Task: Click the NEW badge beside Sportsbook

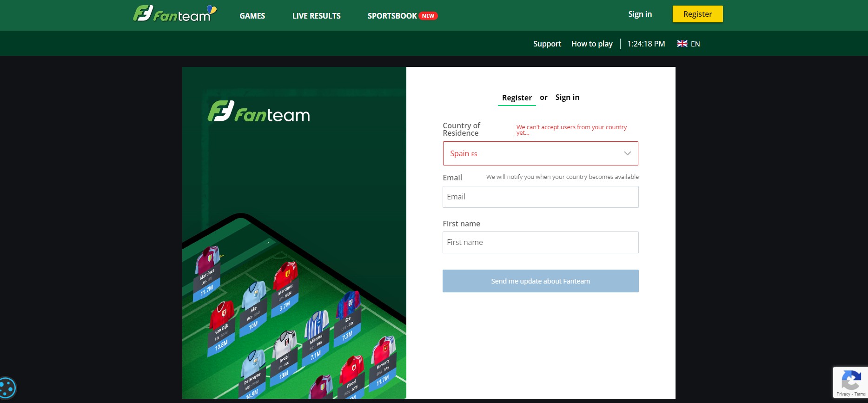Action: [x=428, y=16]
